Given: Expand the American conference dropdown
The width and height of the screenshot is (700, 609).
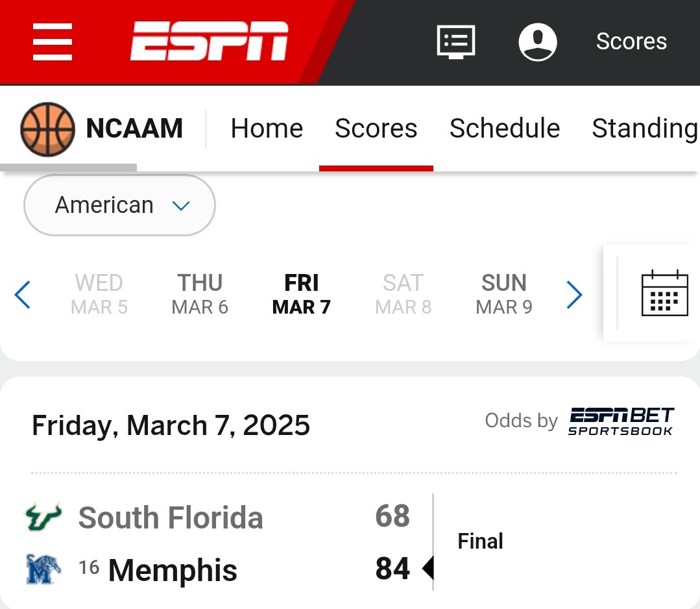Looking at the screenshot, I should (x=119, y=205).
